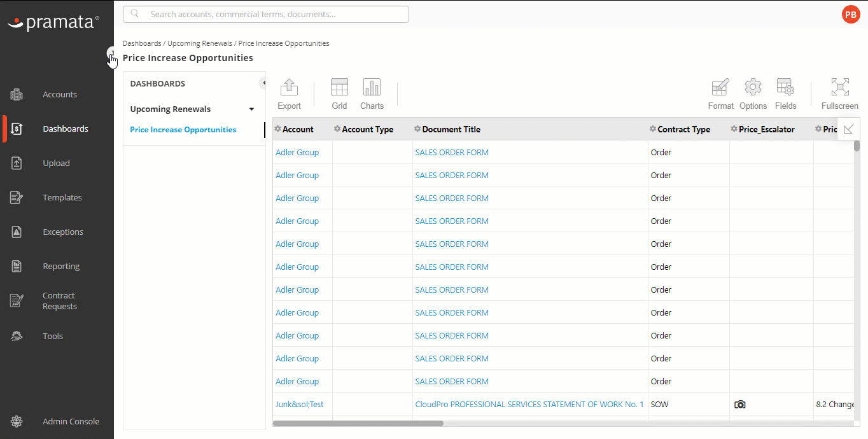Navigate to Exceptions section
Image resolution: width=868 pixels, height=439 pixels.
coord(63,232)
